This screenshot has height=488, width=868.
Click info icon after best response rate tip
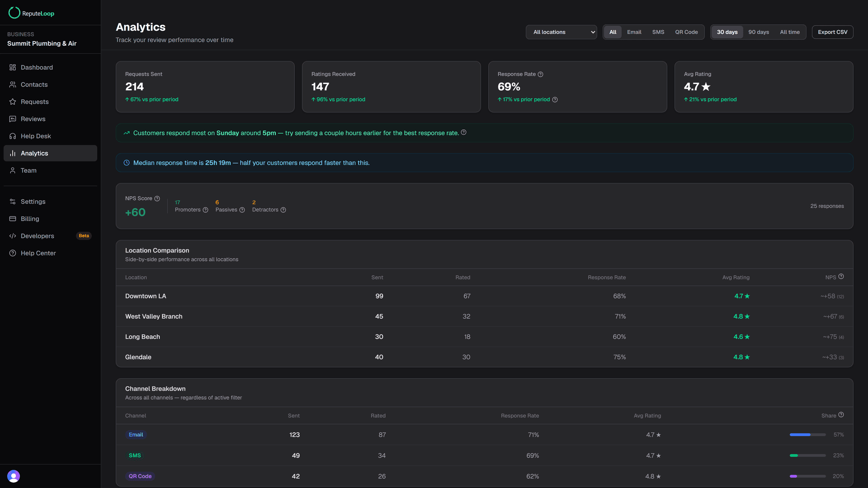[463, 132]
